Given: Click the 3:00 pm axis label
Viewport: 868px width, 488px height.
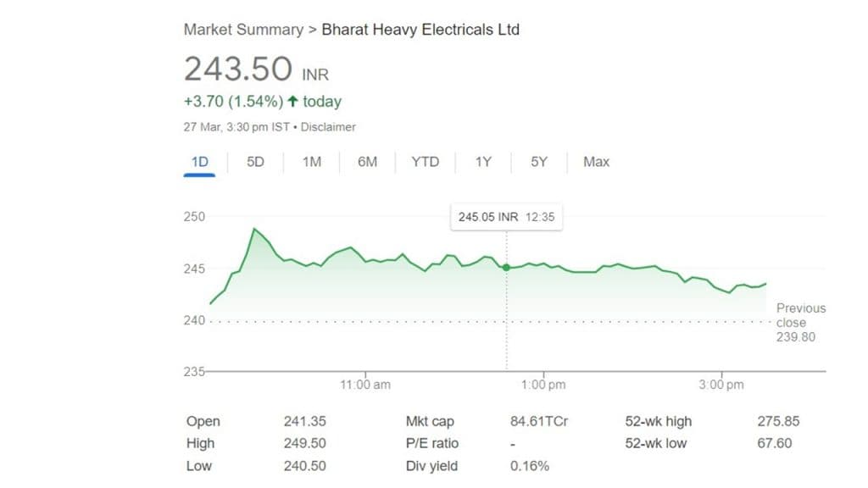Looking at the screenshot, I should [x=721, y=385].
